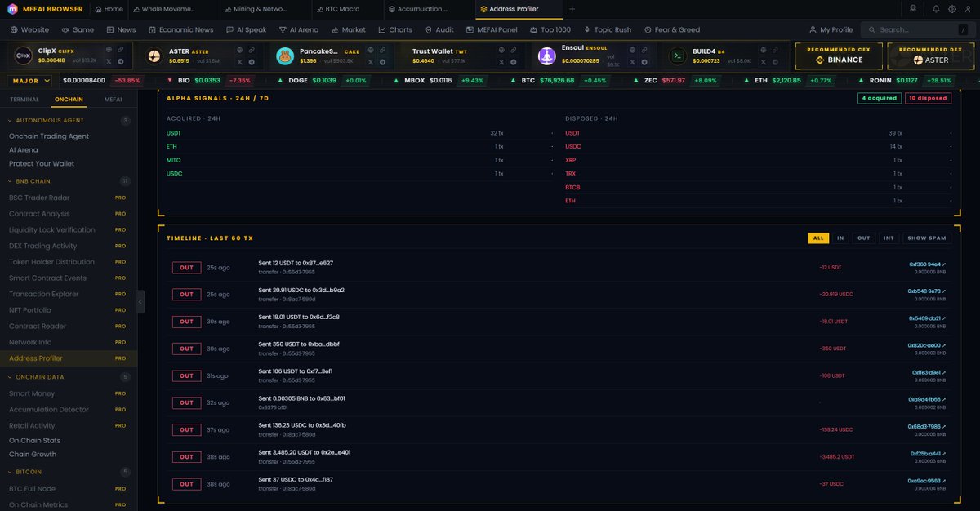Viewport: 980px width, 511px height.
Task: Click the 4 acquired badge
Action: (879, 98)
